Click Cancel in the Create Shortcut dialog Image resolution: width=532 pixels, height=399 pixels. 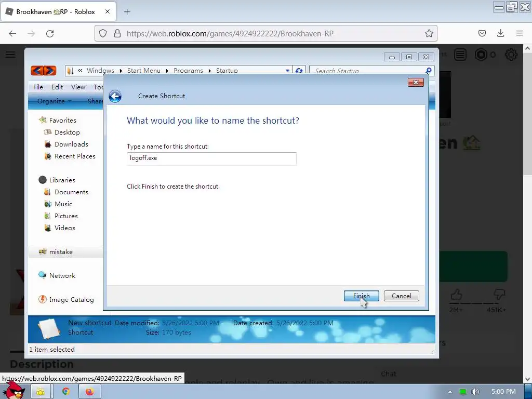click(402, 296)
